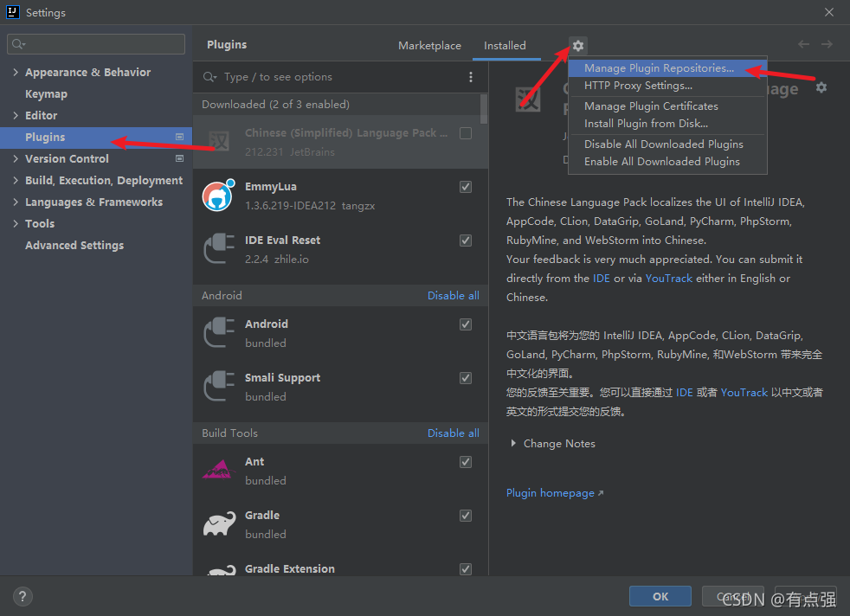The height and width of the screenshot is (616, 850).
Task: Open HTTP Proxy Settings from menu
Action: click(x=667, y=86)
